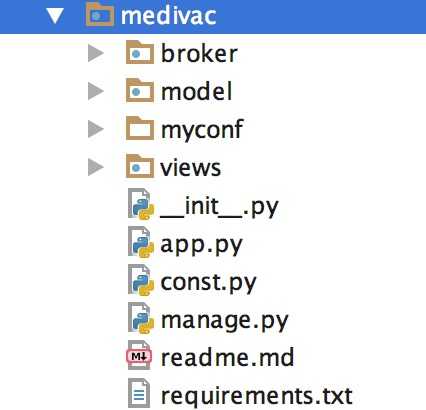Expand the myconf directory arrow

(x=96, y=129)
